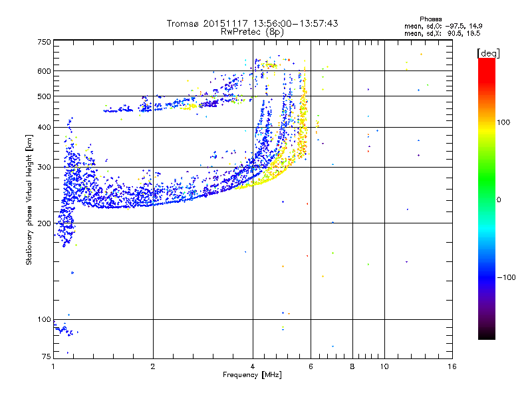The height and width of the screenshot is (399, 532).
Task: Click the x-axis label '10'
Action: [x=384, y=366]
